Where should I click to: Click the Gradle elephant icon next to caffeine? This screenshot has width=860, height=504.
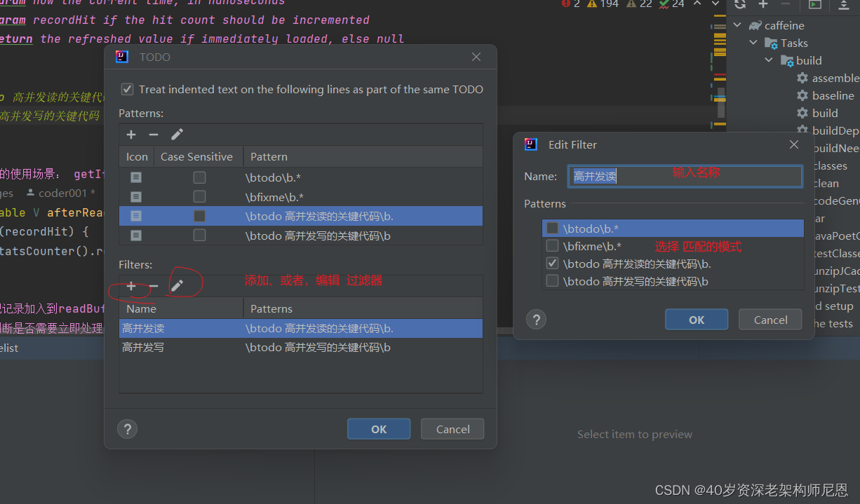coord(755,25)
